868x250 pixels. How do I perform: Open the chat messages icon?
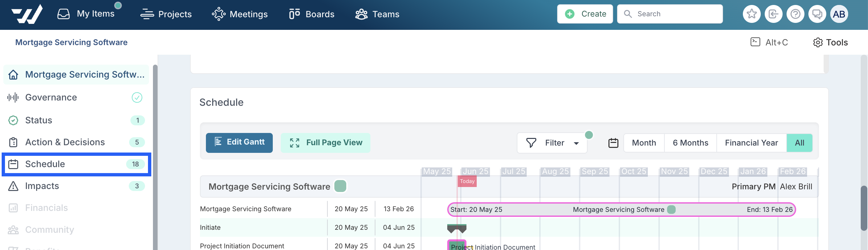pos(817,14)
